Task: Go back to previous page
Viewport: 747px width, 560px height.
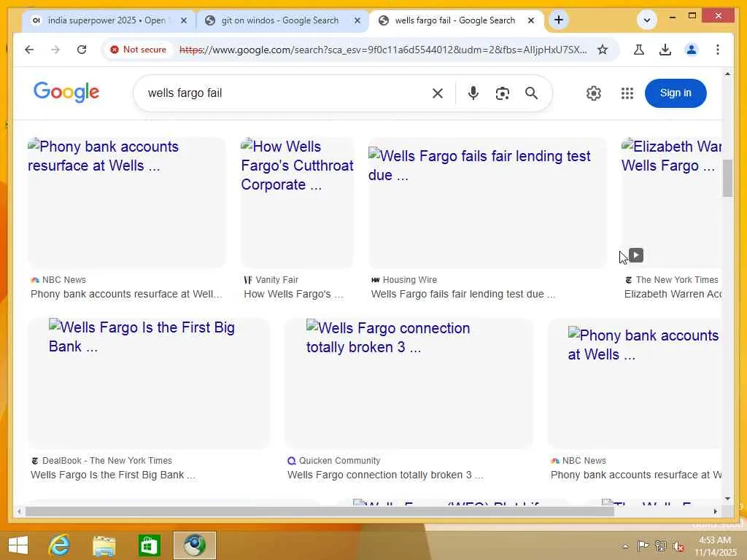Action: 29,50
